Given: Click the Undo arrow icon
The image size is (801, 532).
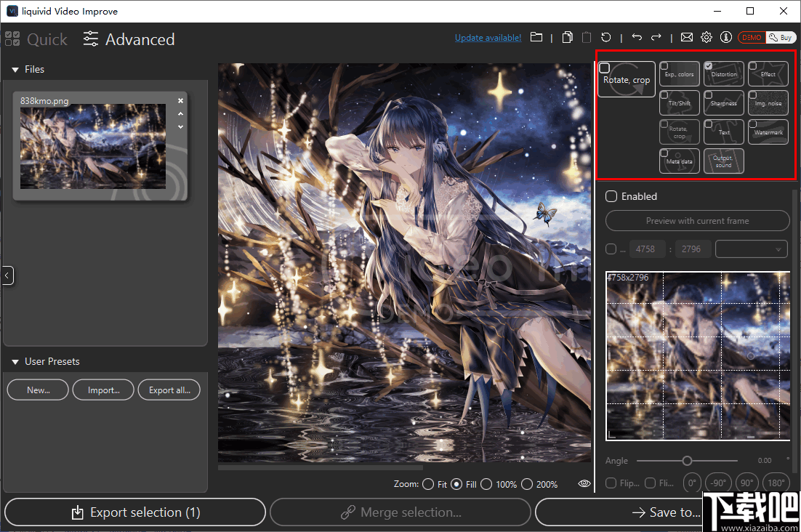Looking at the screenshot, I should 637,37.
